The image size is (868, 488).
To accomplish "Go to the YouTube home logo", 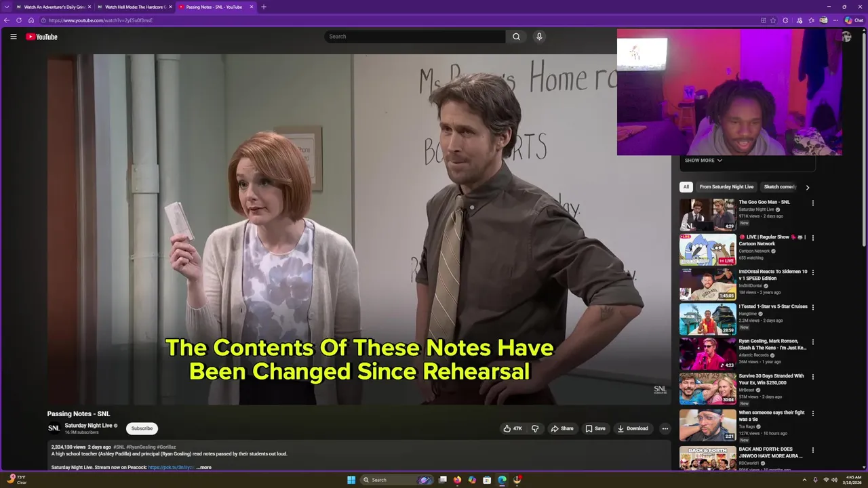I will [41, 37].
